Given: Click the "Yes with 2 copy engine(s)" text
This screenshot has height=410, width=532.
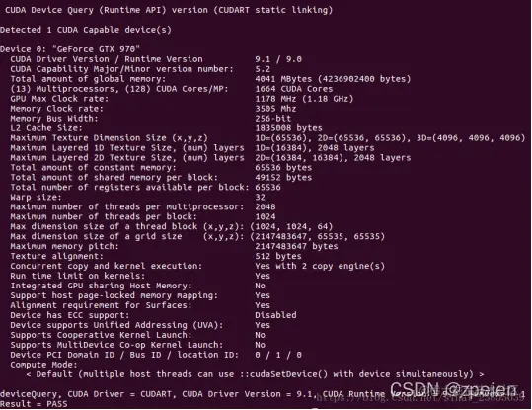Looking at the screenshot, I should [320, 266].
